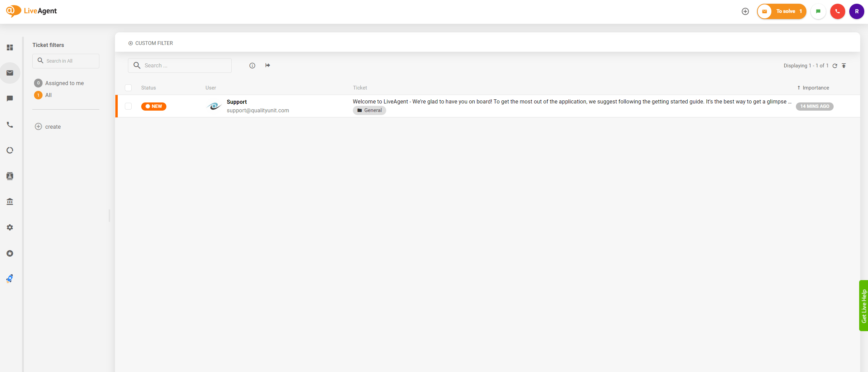Screen dimensions: 868x372
Task: Open Tickets envelope icon in sidebar
Action: [x=10, y=73]
